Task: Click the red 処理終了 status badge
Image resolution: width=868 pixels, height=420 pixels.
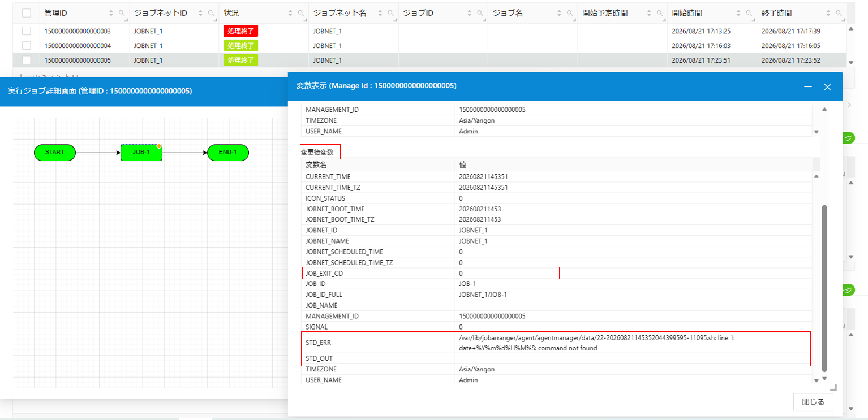Action: [240, 31]
